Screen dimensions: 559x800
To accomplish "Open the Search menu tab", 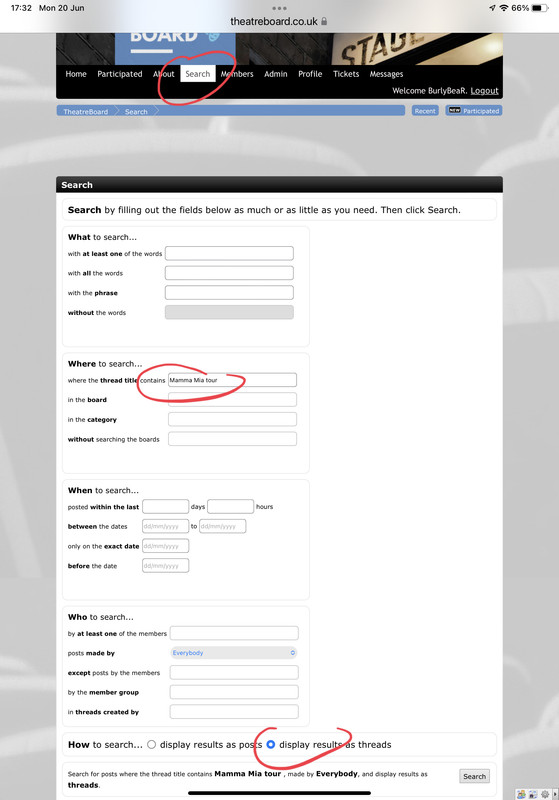I will [198, 74].
